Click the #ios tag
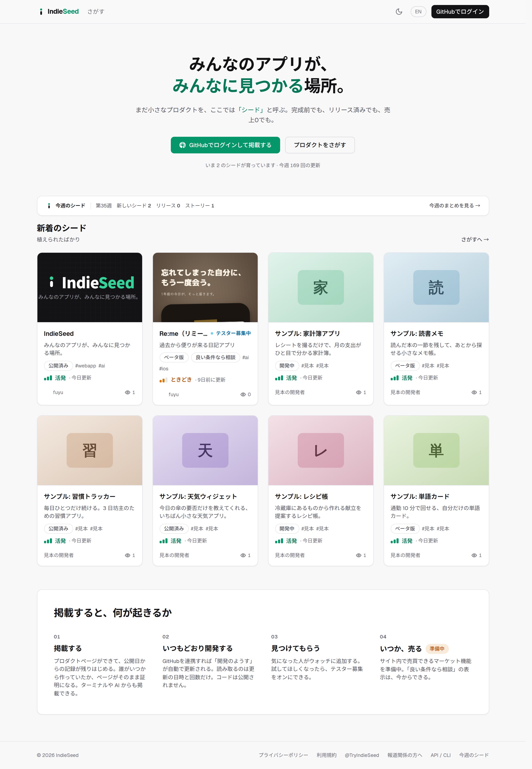532x769 pixels. [x=164, y=369]
